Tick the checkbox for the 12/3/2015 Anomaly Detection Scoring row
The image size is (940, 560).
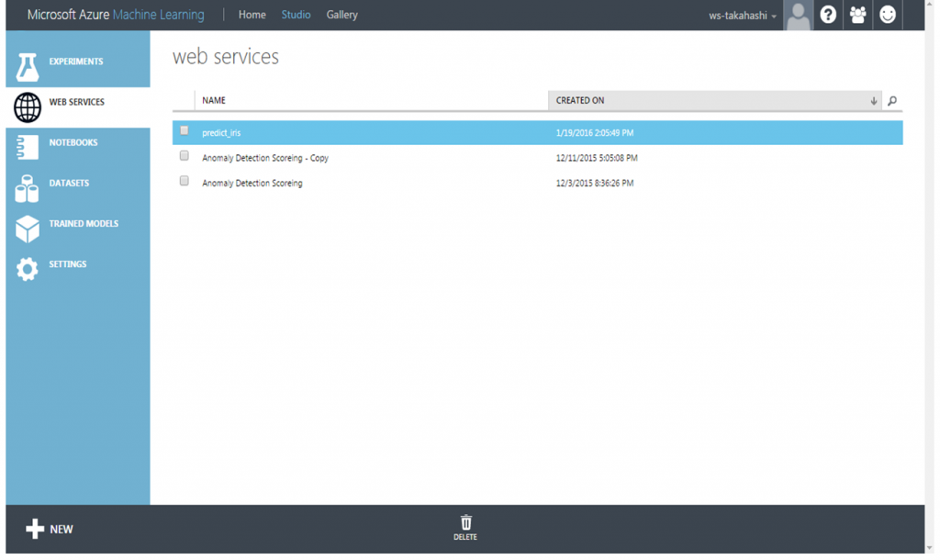[x=184, y=181]
